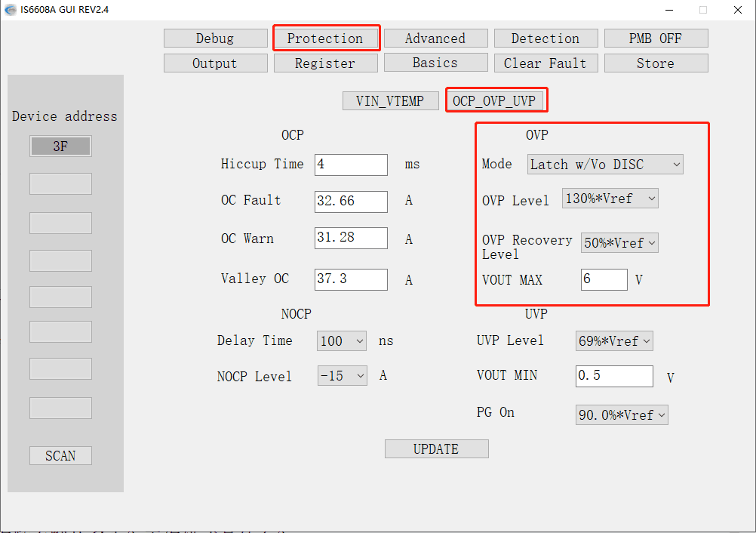Toggle the PMB OFF button
Image resolution: width=756 pixels, height=533 pixels.
(656, 39)
